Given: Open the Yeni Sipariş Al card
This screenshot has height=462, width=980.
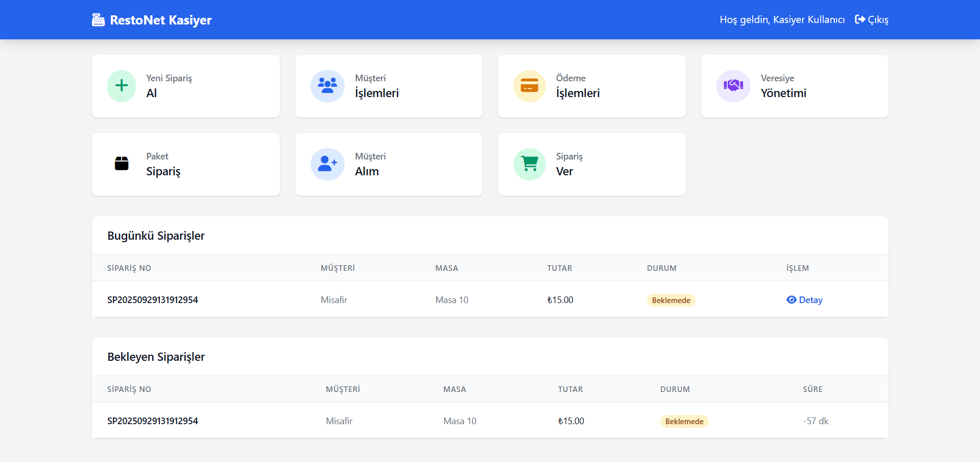Looking at the screenshot, I should click(185, 86).
